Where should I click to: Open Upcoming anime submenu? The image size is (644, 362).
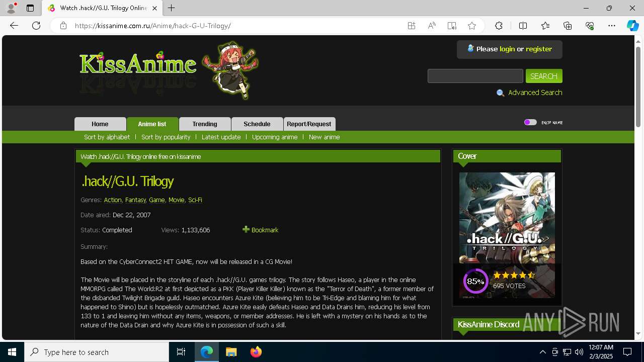coord(275,137)
